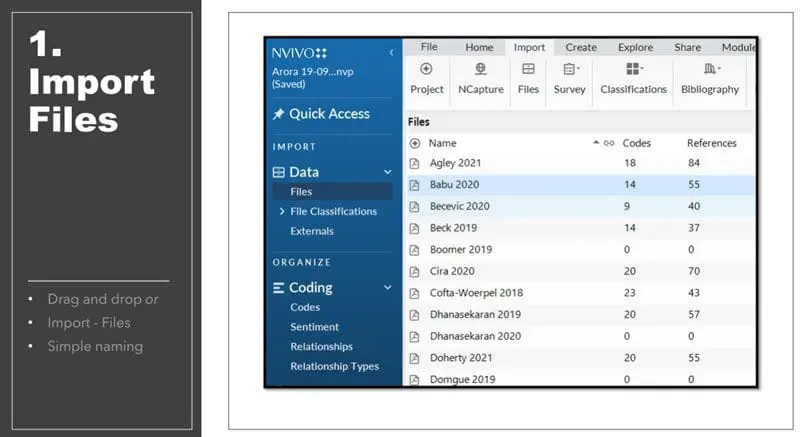This screenshot has height=437, width=800.
Task: Expand File Classifications tree node
Action: (x=282, y=211)
